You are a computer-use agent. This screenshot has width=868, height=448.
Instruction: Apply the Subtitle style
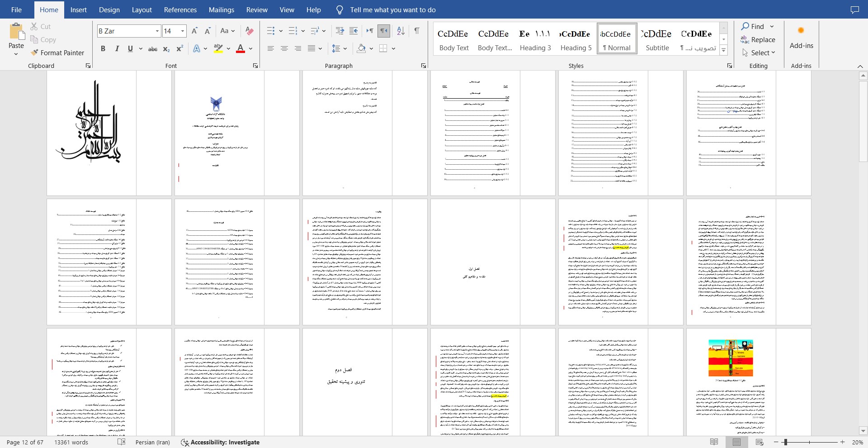pyautogui.click(x=657, y=39)
